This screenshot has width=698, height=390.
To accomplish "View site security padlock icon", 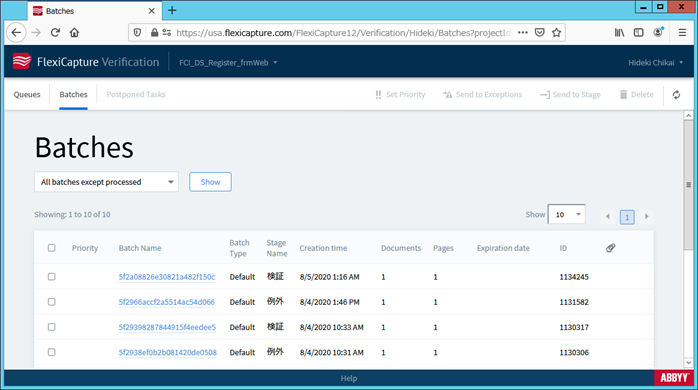I will pyautogui.click(x=154, y=32).
